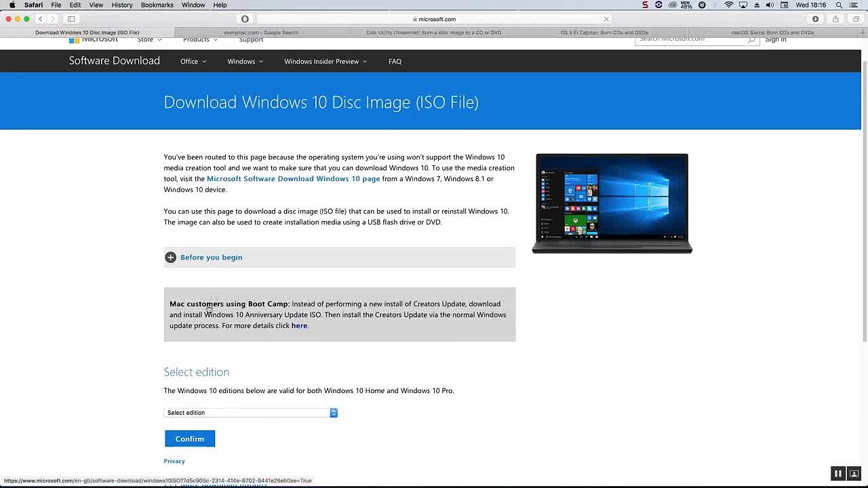Open the Help menu
Screen dimensions: 868x488
tap(220, 5)
